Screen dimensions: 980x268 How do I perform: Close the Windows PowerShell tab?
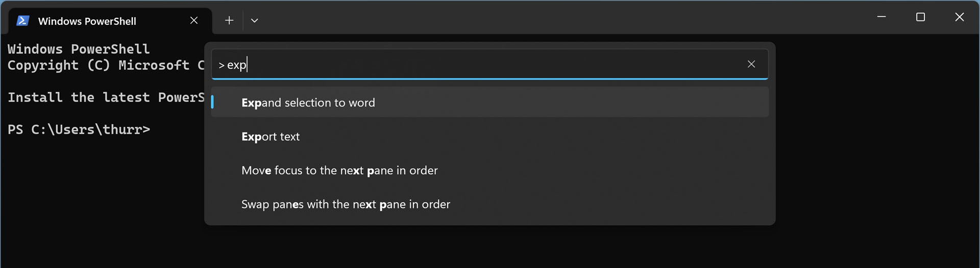tap(194, 20)
